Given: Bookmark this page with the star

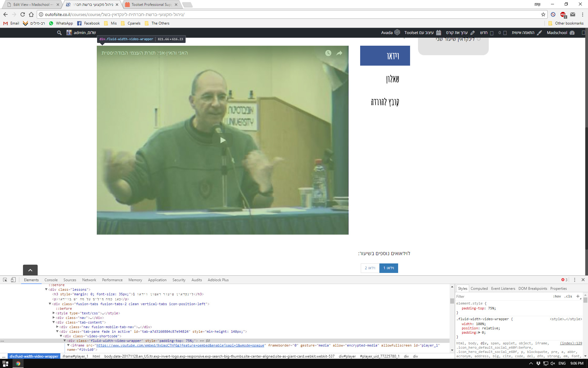Looking at the screenshot, I should click(543, 14).
